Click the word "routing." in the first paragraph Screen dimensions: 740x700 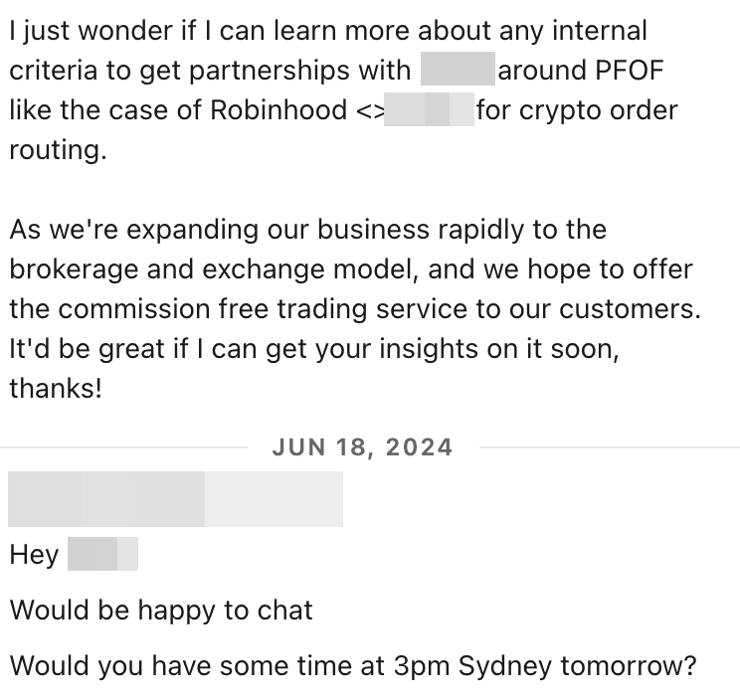point(56,149)
